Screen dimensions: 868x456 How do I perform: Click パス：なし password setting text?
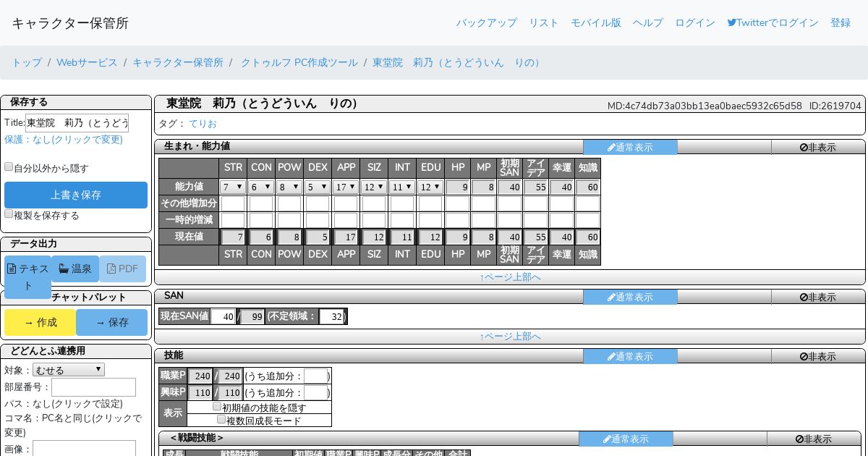[x=64, y=403]
